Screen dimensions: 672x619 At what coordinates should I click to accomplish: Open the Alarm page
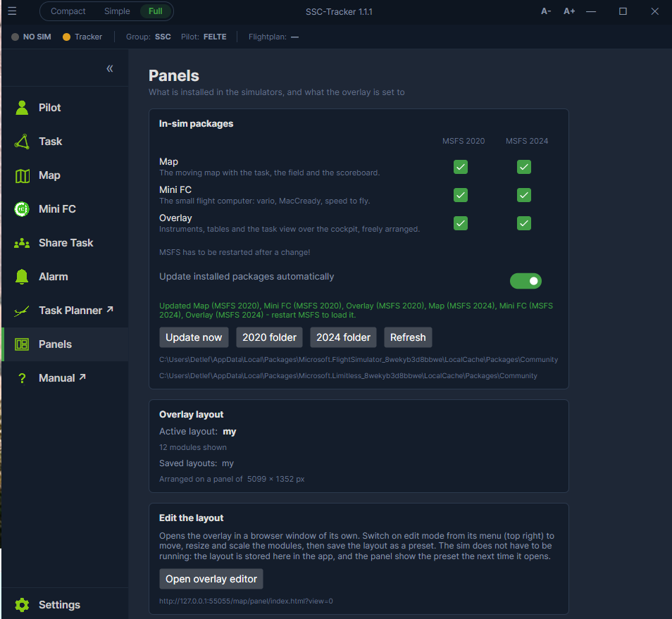click(65, 277)
